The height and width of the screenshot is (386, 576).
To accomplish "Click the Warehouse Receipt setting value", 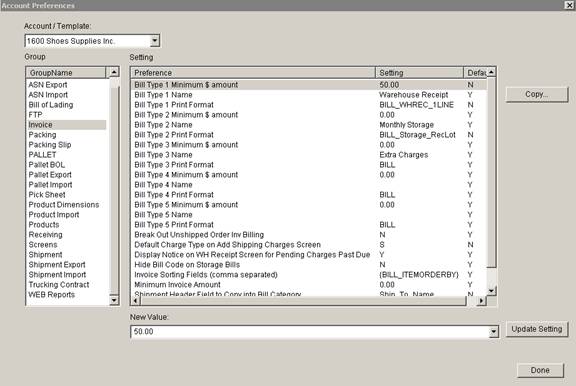I will pyautogui.click(x=414, y=95).
